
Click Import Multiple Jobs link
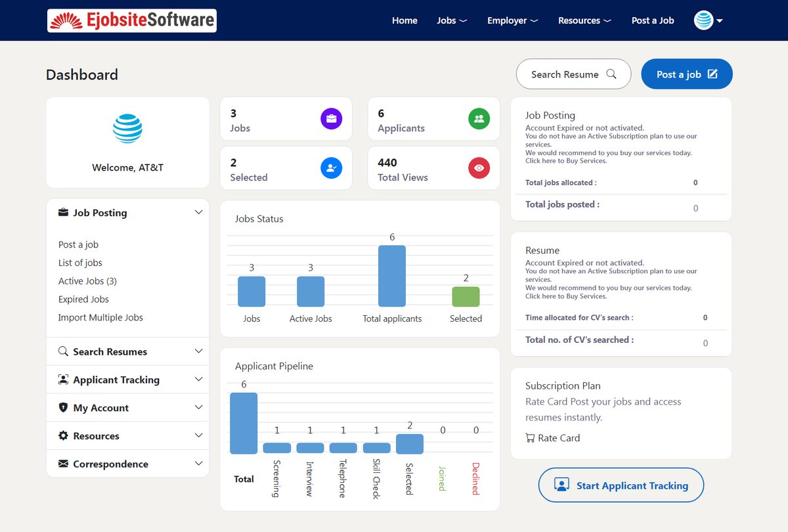point(102,317)
